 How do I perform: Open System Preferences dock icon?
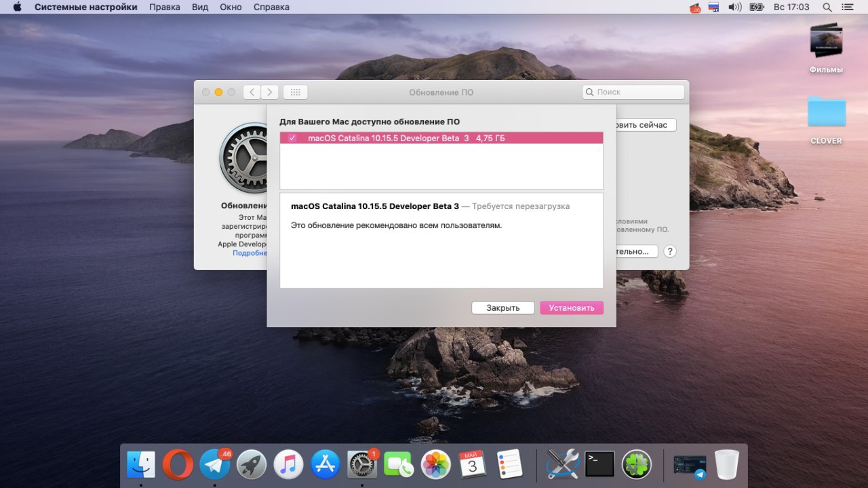pos(362,465)
